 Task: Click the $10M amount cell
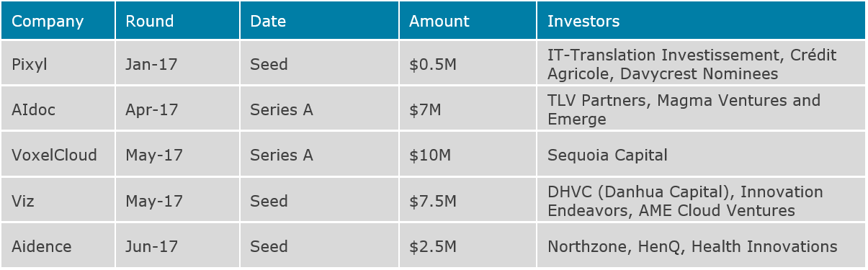pyautogui.click(x=467, y=154)
